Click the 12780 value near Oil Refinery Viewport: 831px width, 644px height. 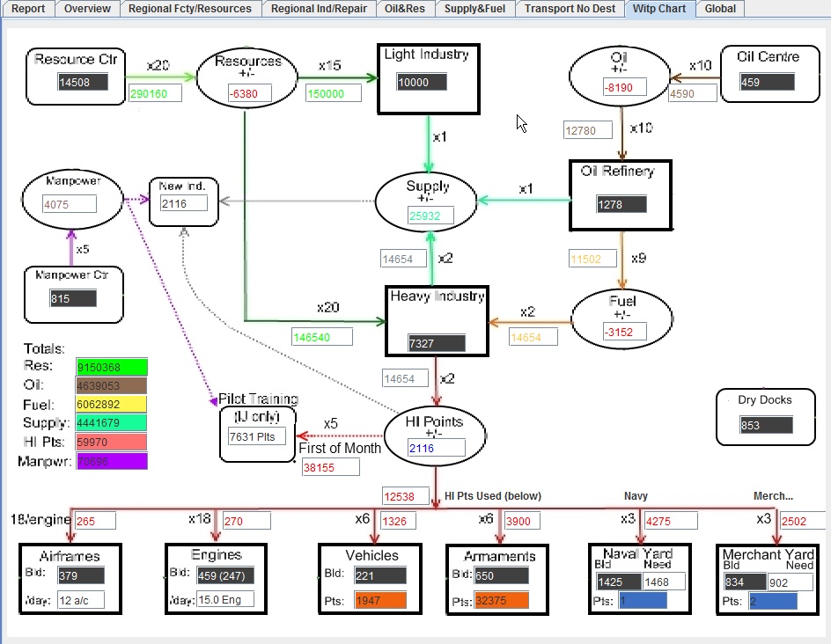point(588,130)
